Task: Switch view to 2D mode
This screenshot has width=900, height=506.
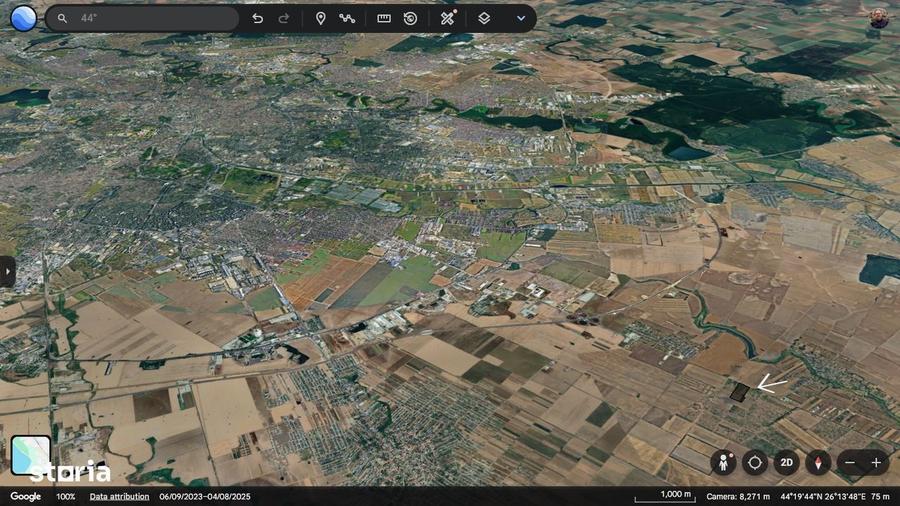Action: (x=786, y=462)
